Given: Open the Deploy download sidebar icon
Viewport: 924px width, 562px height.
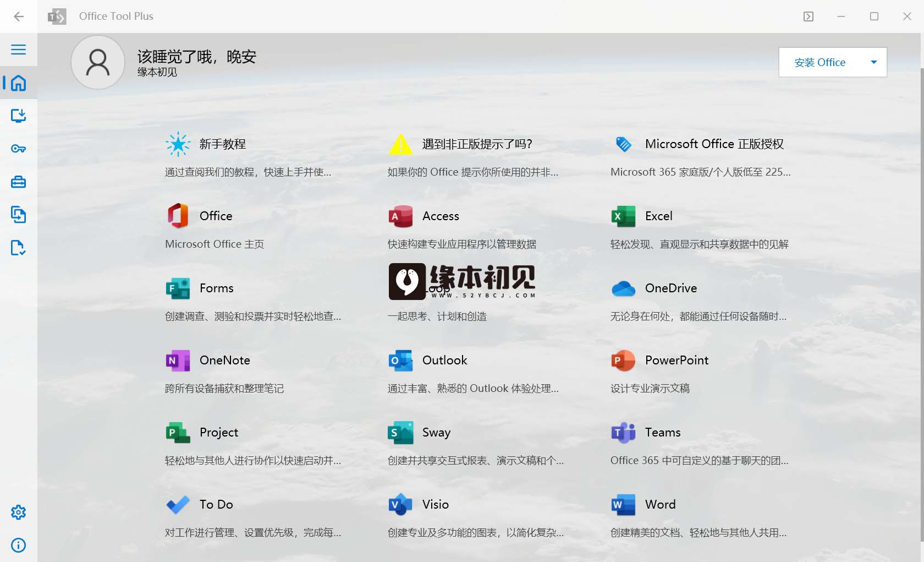Looking at the screenshot, I should [18, 116].
